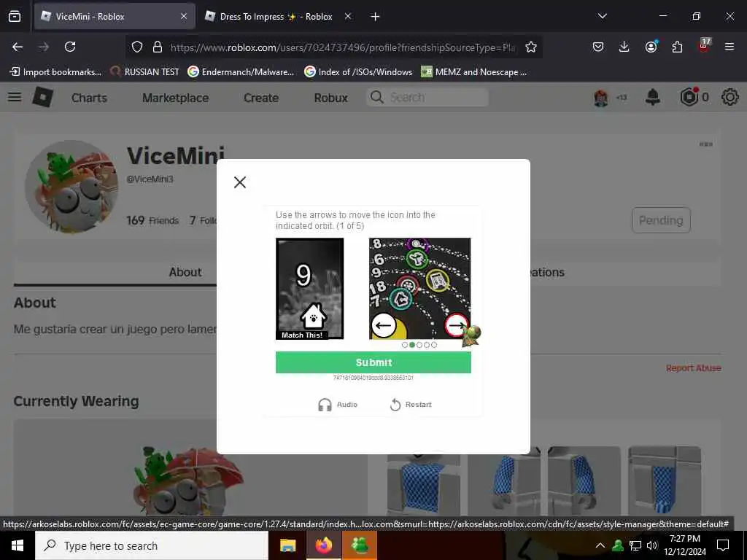Viewport: 747px width, 560px height.
Task: Switch to ViceMini - Roblox browser tab
Action: coord(115,16)
